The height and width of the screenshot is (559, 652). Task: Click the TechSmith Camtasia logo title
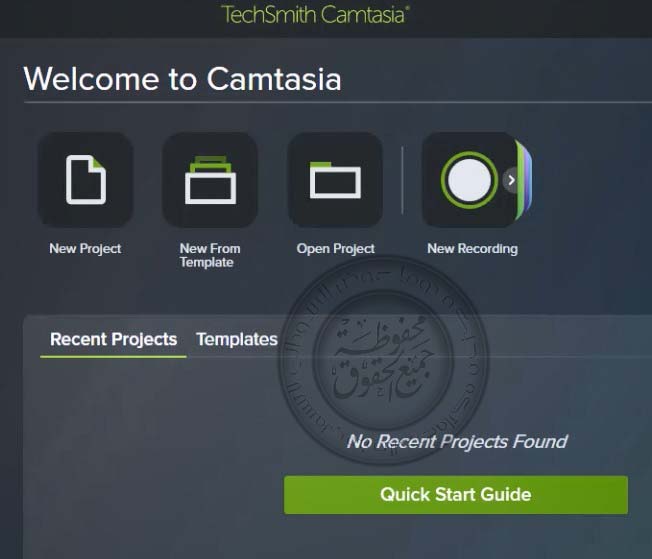[315, 15]
